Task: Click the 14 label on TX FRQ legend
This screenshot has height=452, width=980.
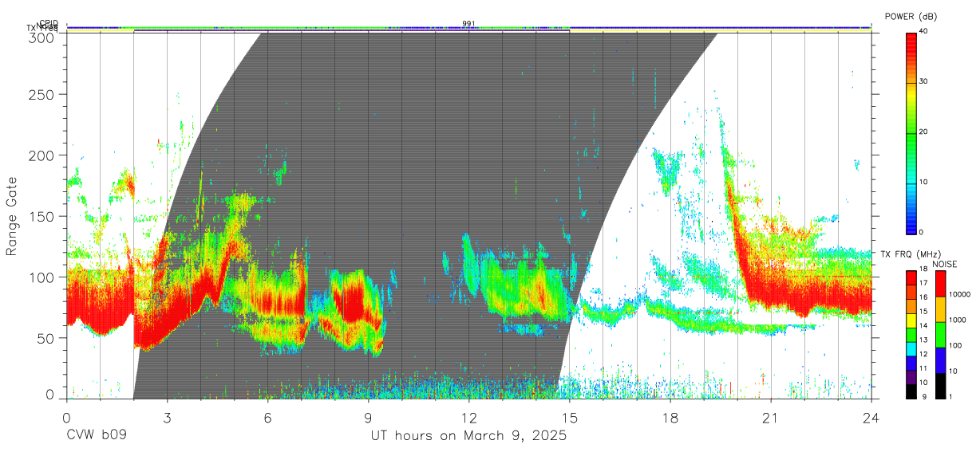Action: click(924, 327)
